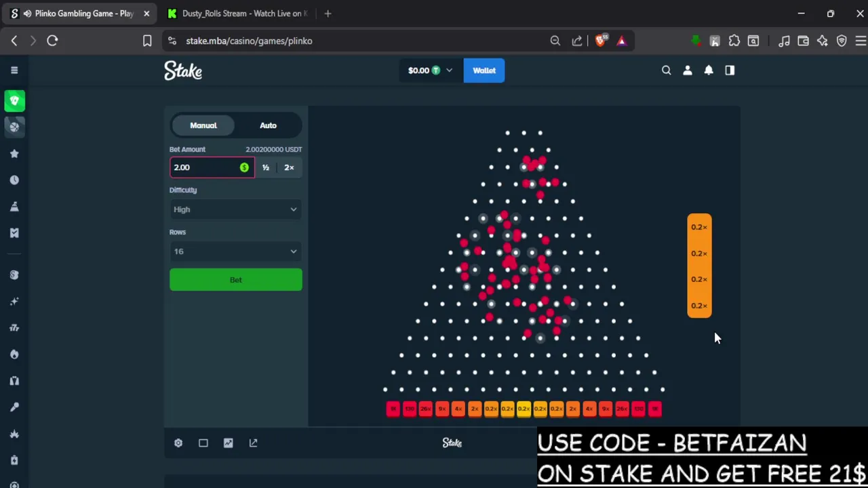Image resolution: width=868 pixels, height=488 pixels.
Task: Click the '2.00200000 USDT' amount text
Action: coord(274,149)
